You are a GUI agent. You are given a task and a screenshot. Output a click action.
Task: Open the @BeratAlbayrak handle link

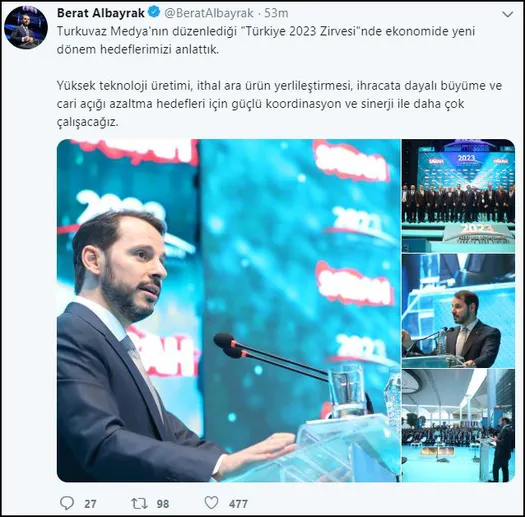coord(209,13)
